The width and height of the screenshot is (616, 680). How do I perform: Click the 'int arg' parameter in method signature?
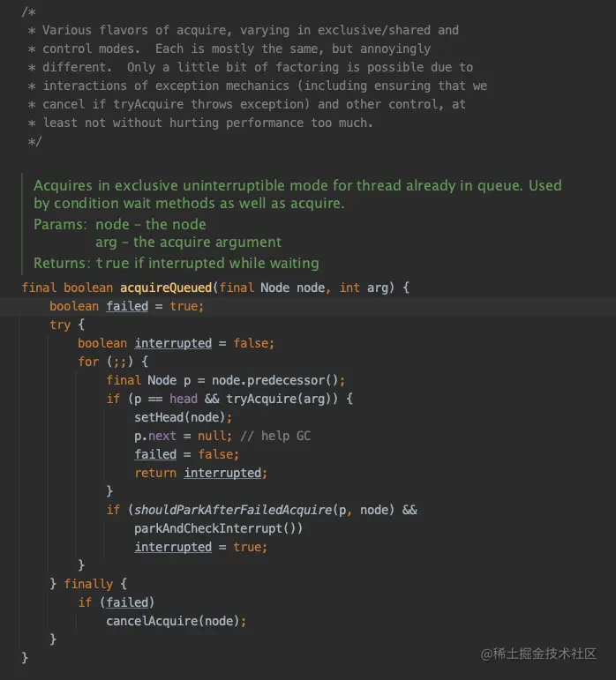click(x=361, y=288)
